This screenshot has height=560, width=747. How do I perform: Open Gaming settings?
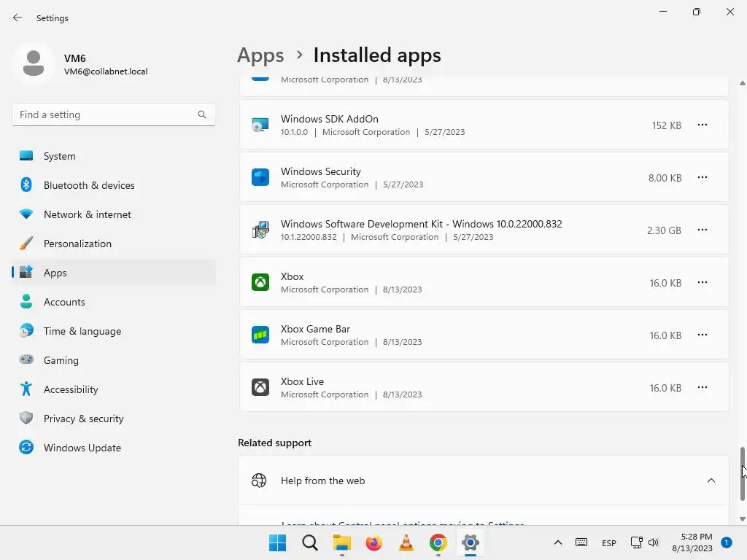pos(114,360)
